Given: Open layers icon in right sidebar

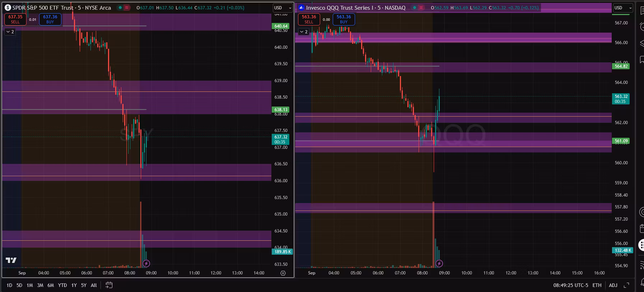Looking at the screenshot, I should pyautogui.click(x=642, y=43).
